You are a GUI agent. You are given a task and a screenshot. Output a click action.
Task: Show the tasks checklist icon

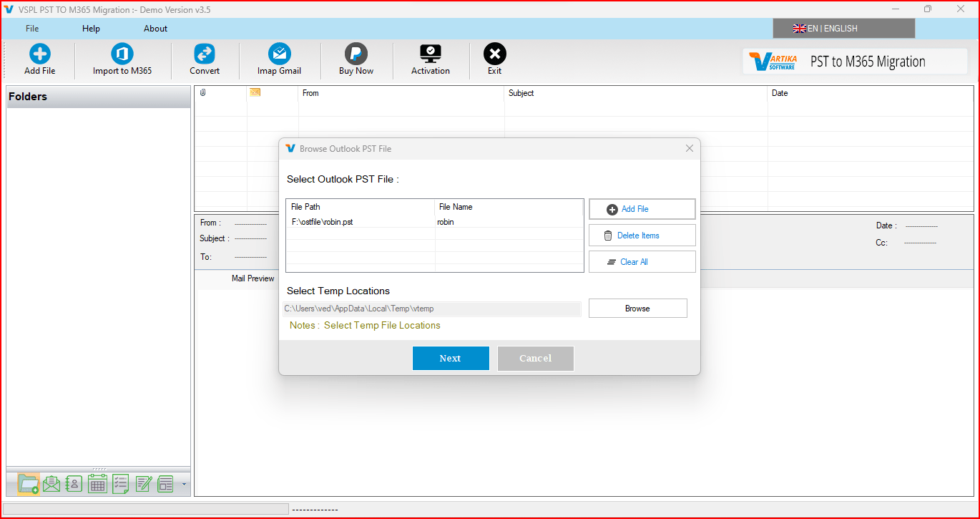click(120, 484)
